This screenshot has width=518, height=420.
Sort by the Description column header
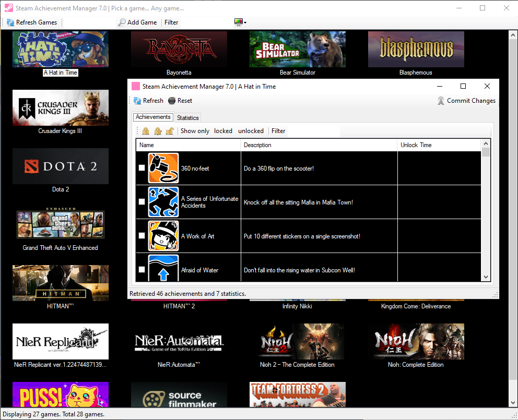(x=319, y=145)
